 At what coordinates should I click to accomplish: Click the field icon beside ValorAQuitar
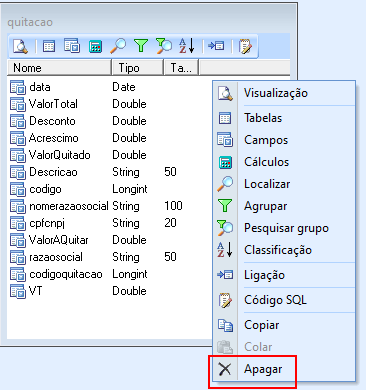[18, 241]
